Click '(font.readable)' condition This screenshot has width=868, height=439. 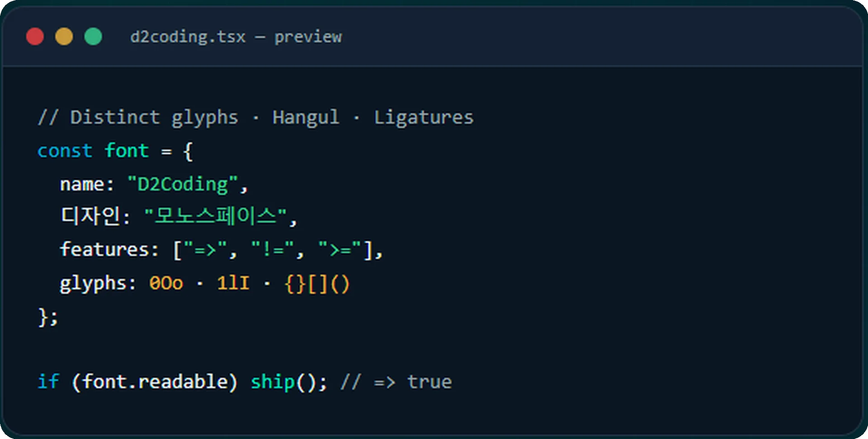coord(155,383)
